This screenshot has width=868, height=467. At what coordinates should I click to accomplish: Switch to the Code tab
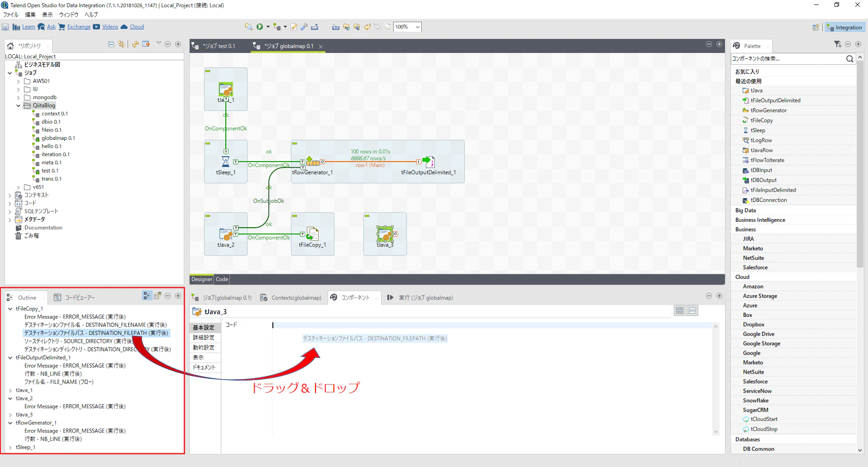click(x=222, y=279)
